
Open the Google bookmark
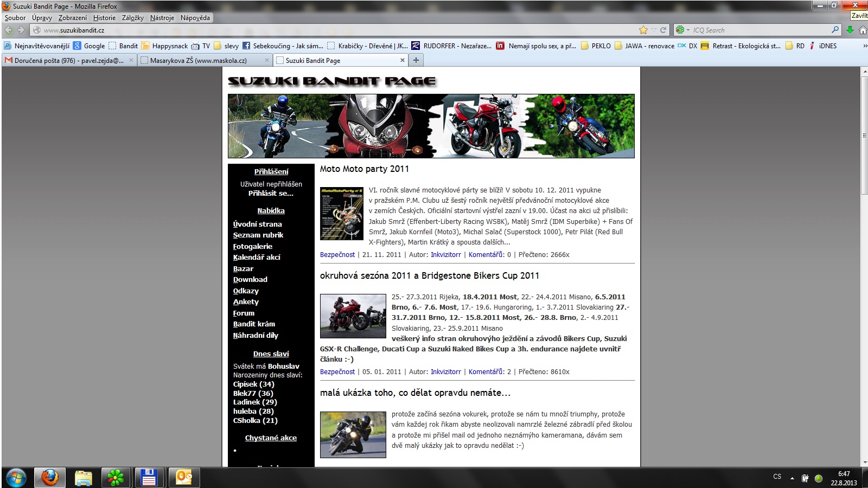pyautogui.click(x=89, y=46)
